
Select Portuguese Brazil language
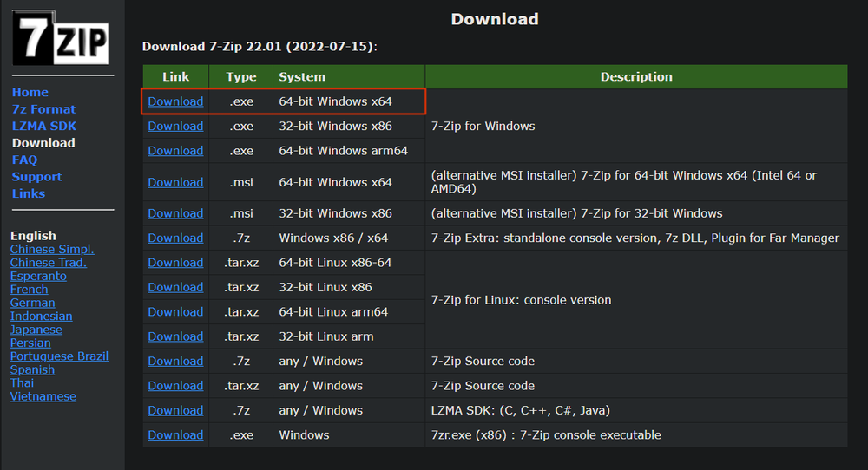[x=59, y=356]
